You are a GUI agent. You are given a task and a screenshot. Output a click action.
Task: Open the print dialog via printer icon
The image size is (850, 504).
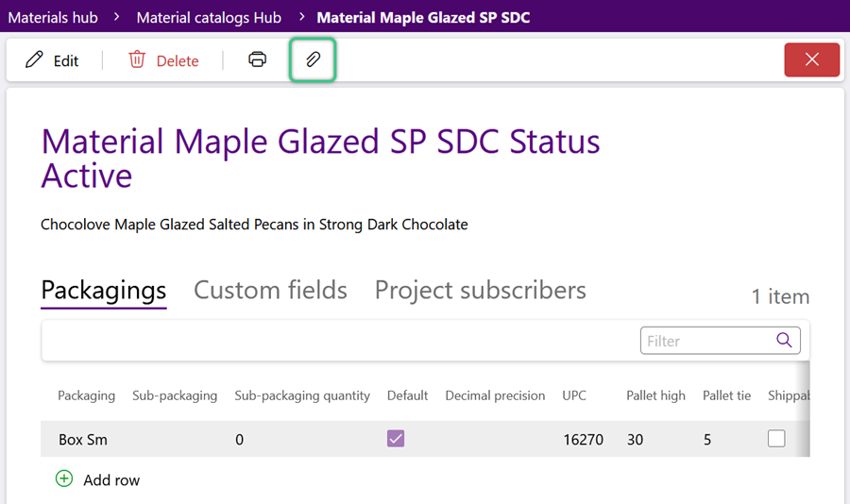point(258,59)
